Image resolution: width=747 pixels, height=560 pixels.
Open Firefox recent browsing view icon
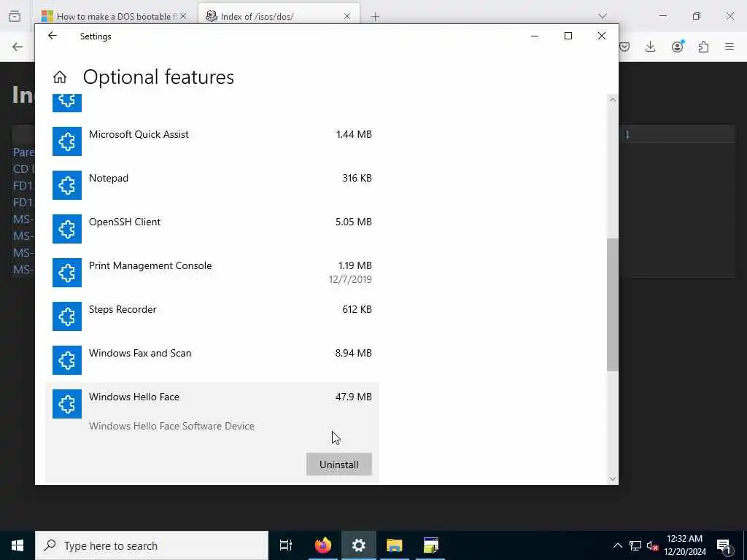[x=15, y=16]
